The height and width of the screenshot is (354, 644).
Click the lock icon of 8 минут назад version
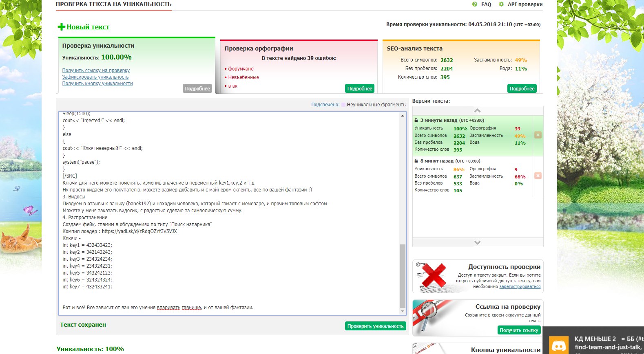(x=416, y=161)
